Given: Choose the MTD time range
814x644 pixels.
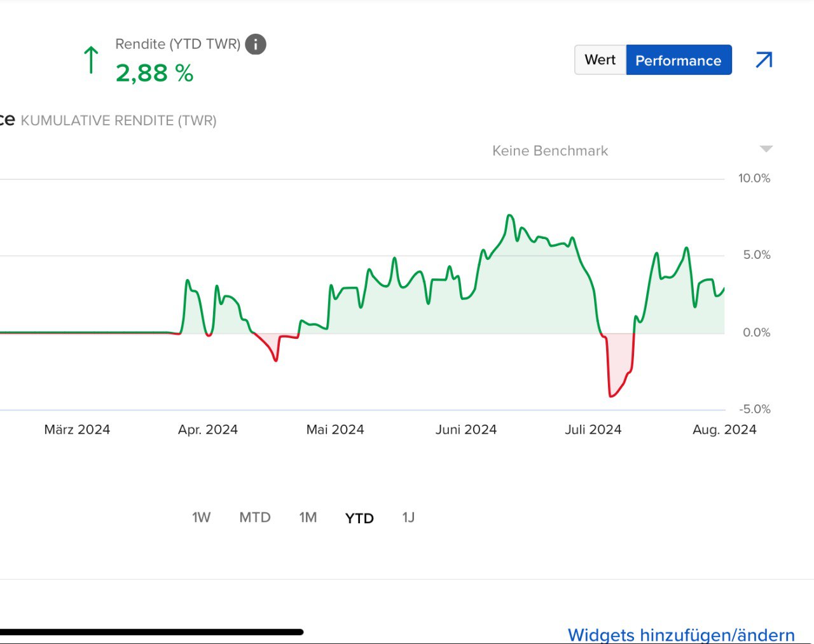Looking at the screenshot, I should coord(254,517).
